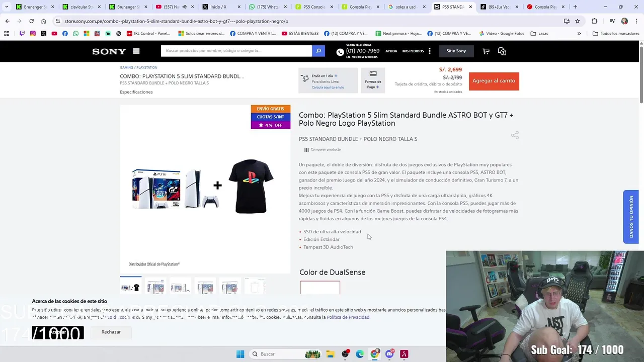The width and height of the screenshot is (644, 362).
Task: Open the Vídeo - Google Fotos bookmark
Action: click(x=502, y=33)
